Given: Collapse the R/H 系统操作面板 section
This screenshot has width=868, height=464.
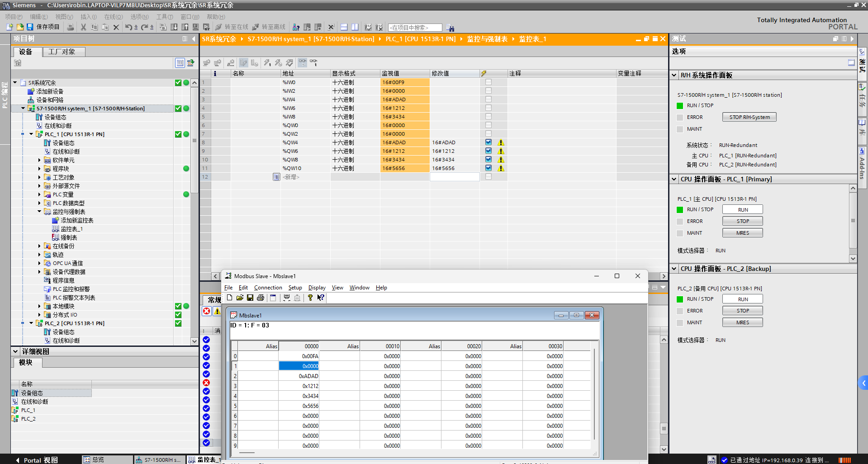Looking at the screenshot, I should click(674, 75).
